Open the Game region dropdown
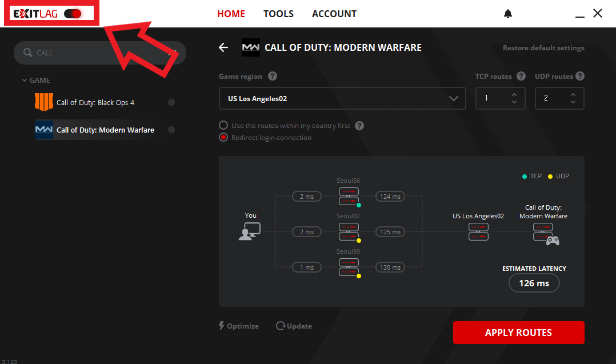 click(342, 98)
